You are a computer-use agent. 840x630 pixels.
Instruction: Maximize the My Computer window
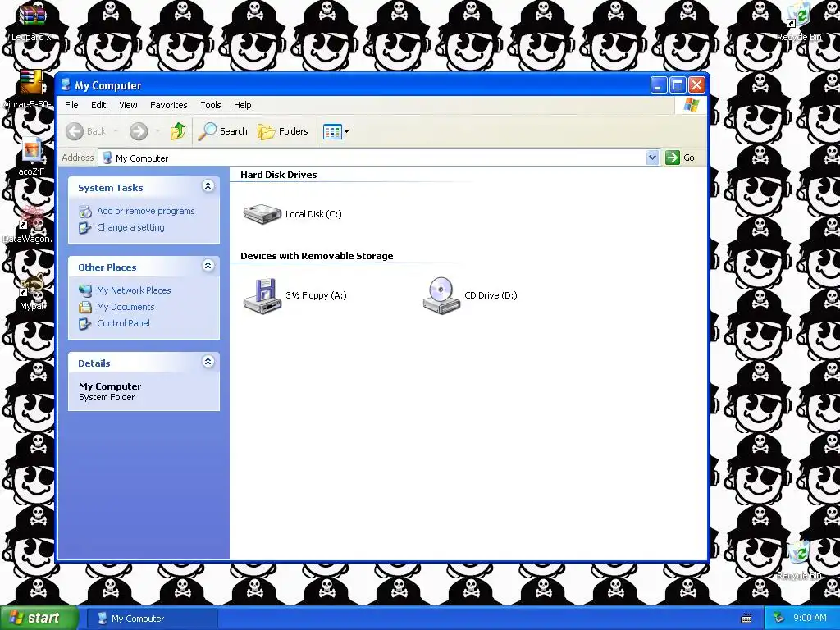[x=678, y=85]
